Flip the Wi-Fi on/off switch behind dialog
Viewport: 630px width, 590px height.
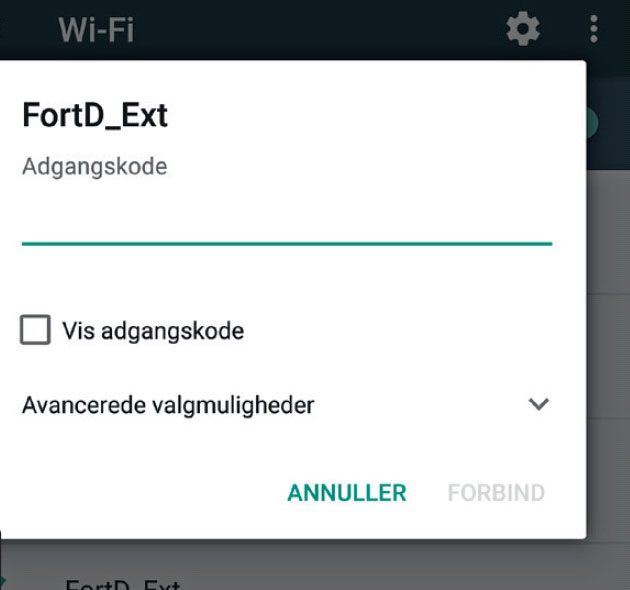(592, 123)
